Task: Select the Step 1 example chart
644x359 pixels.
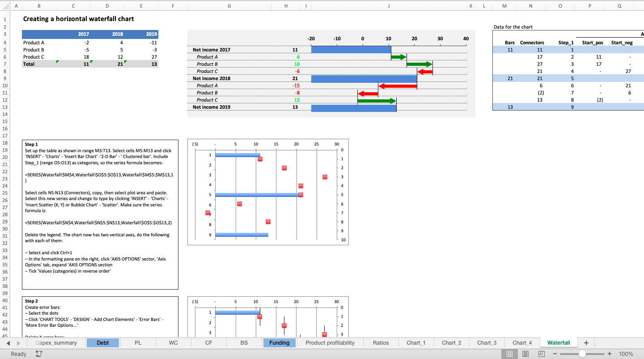Action: tap(268, 192)
